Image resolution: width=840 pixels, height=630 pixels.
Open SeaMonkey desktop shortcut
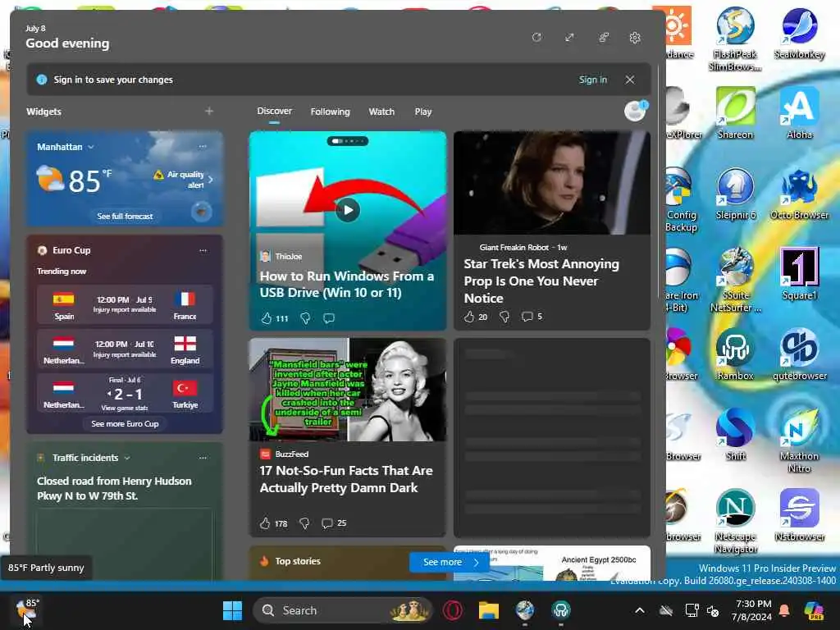tap(799, 33)
